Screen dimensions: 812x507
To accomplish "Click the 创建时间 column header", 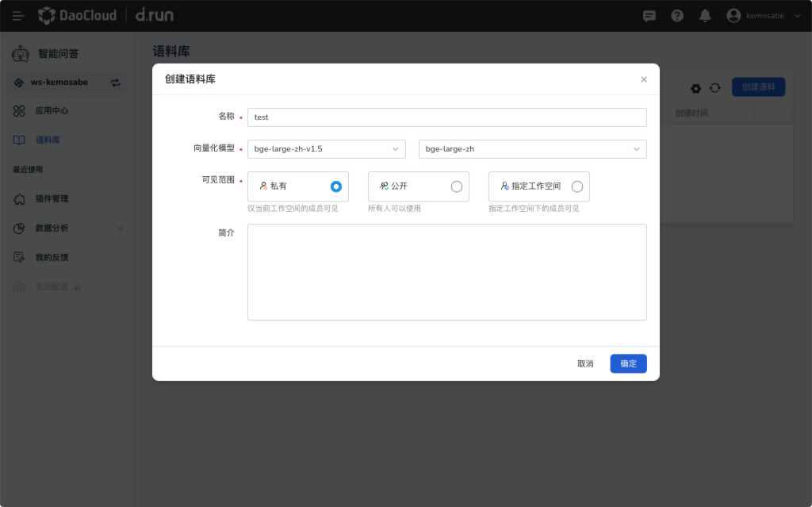I will tap(691, 113).
